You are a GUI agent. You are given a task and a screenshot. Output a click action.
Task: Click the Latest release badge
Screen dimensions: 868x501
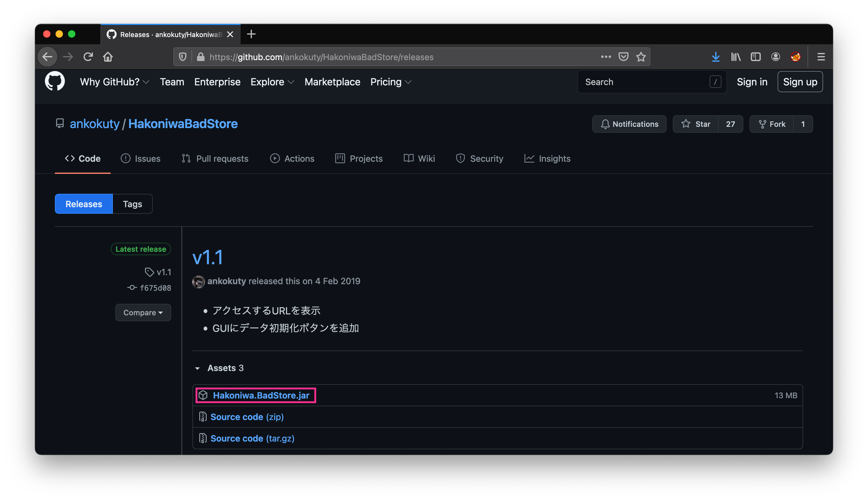click(141, 249)
